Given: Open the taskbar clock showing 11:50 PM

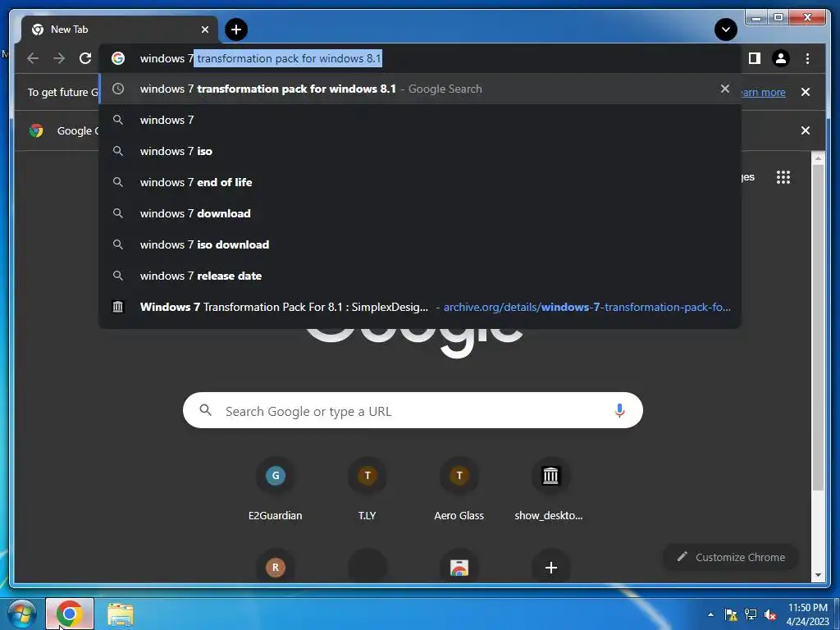Looking at the screenshot, I should pos(808,614).
